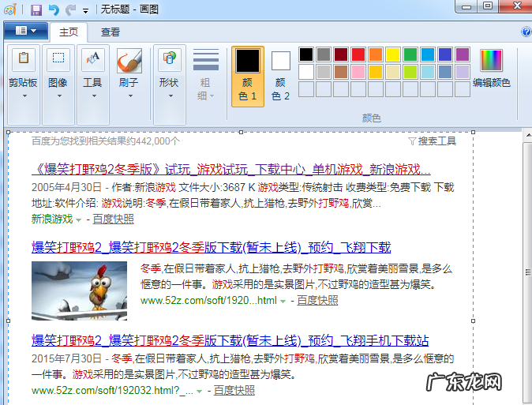532x405 pixels.
Task: Click the cartoon chicken thumbnail image
Action: tap(79, 291)
